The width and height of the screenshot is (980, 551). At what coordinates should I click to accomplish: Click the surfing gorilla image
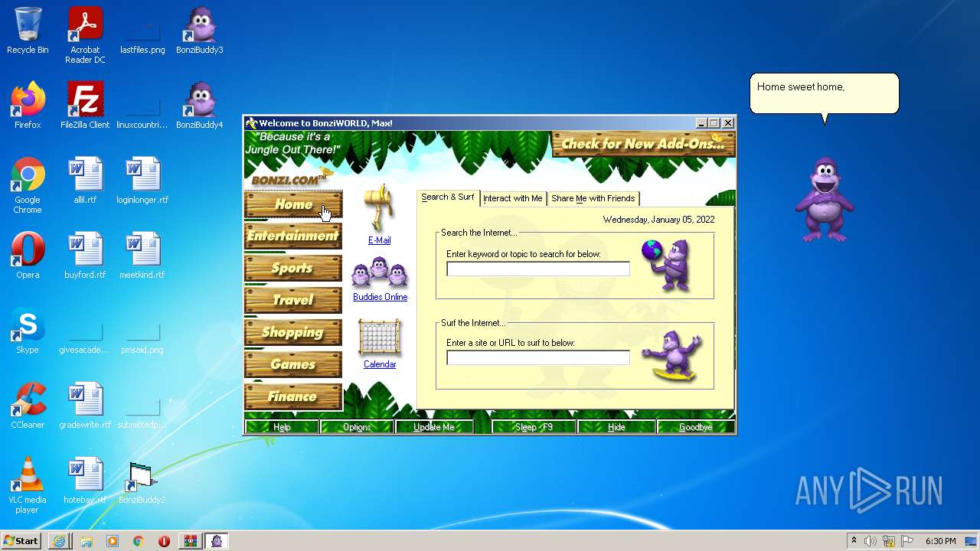click(672, 356)
